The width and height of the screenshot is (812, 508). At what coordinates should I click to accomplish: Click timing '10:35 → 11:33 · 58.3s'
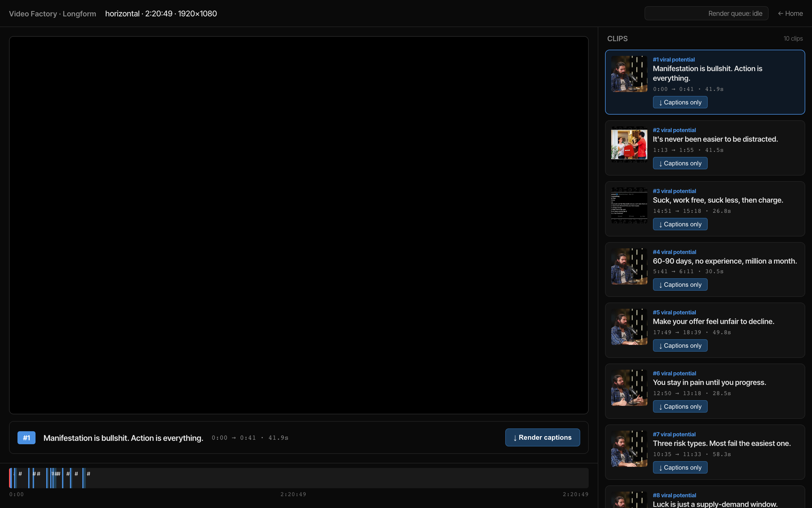pyautogui.click(x=692, y=454)
